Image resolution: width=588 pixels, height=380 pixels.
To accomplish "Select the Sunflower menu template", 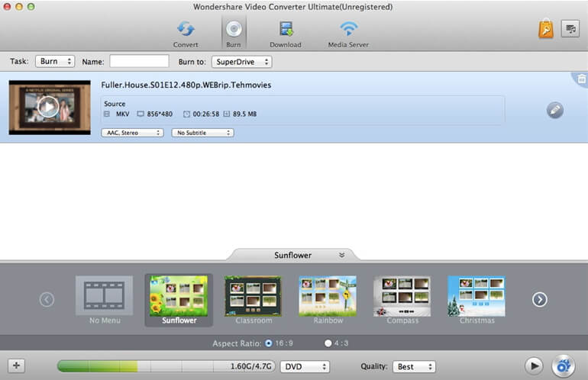I will coord(179,300).
